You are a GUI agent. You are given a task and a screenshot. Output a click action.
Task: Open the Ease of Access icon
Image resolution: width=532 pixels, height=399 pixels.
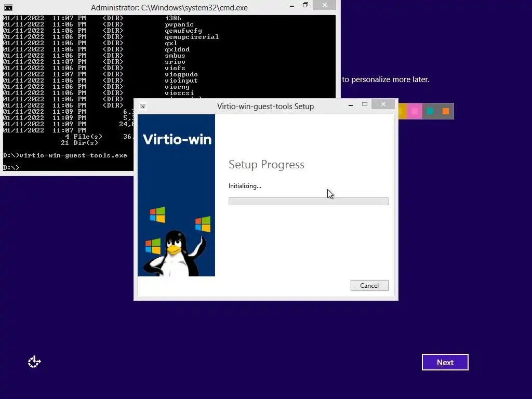34,362
